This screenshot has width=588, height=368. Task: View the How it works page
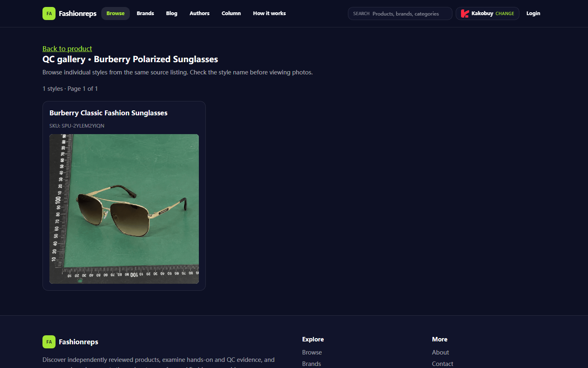click(269, 13)
